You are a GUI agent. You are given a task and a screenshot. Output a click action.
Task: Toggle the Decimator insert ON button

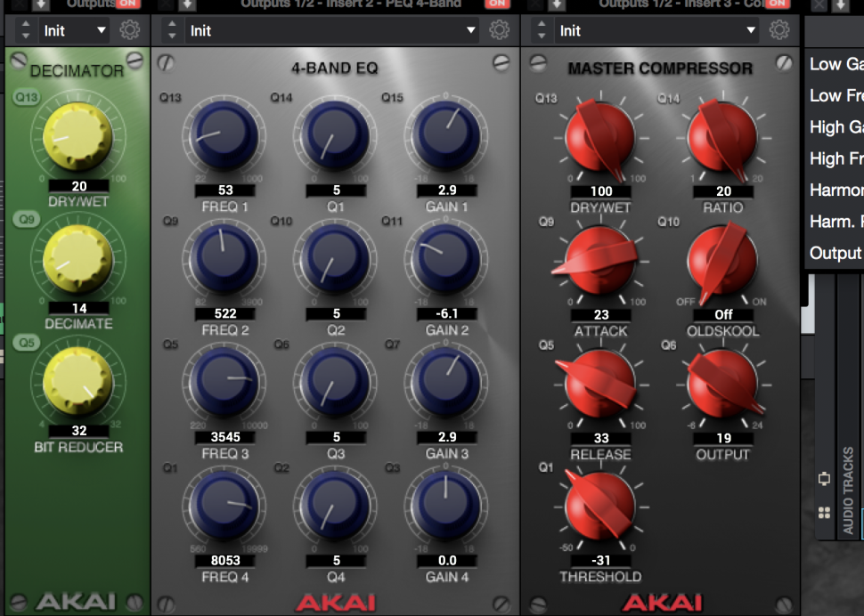pos(128,4)
